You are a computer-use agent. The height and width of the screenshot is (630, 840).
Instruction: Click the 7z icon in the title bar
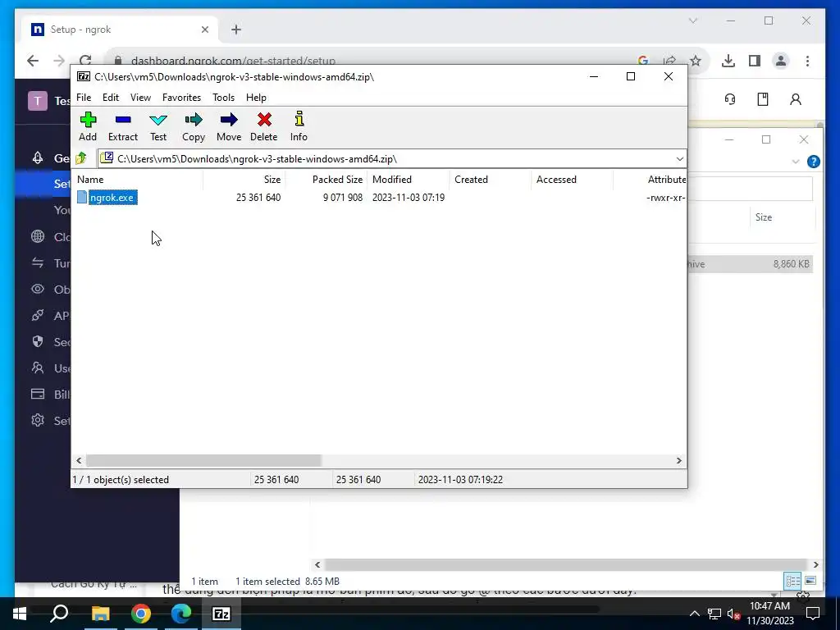pos(83,76)
